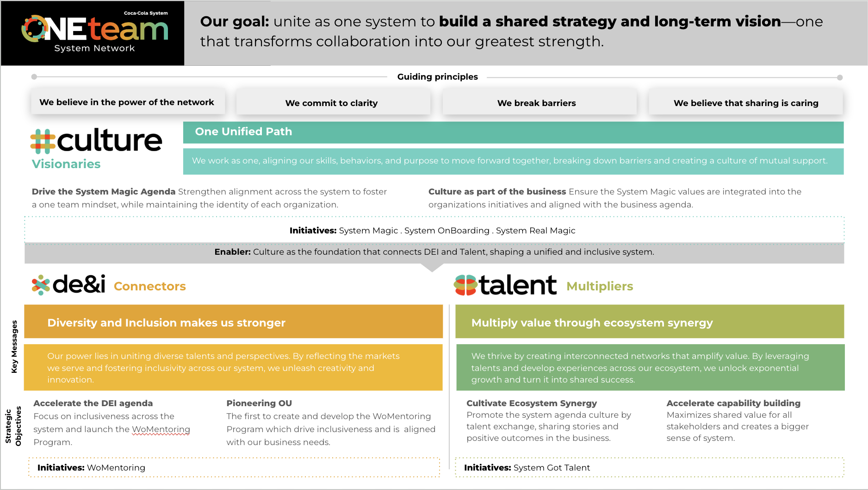This screenshot has width=868, height=490.
Task: Click the ONE team System Network logo
Action: 95,33
